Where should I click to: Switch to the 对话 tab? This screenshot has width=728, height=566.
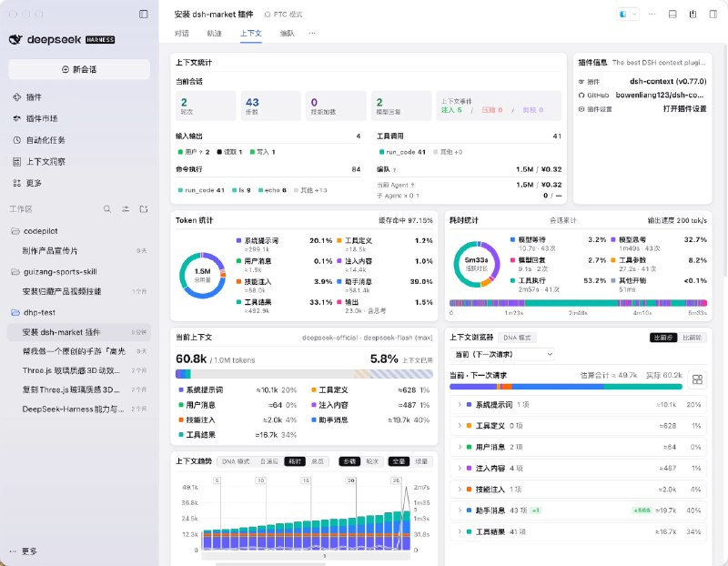click(181, 34)
